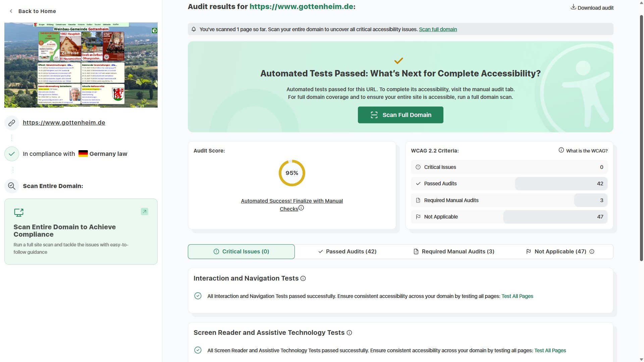Open the arrow icon on scan domain card
Viewport: 644px width, 362px height.
145,212
